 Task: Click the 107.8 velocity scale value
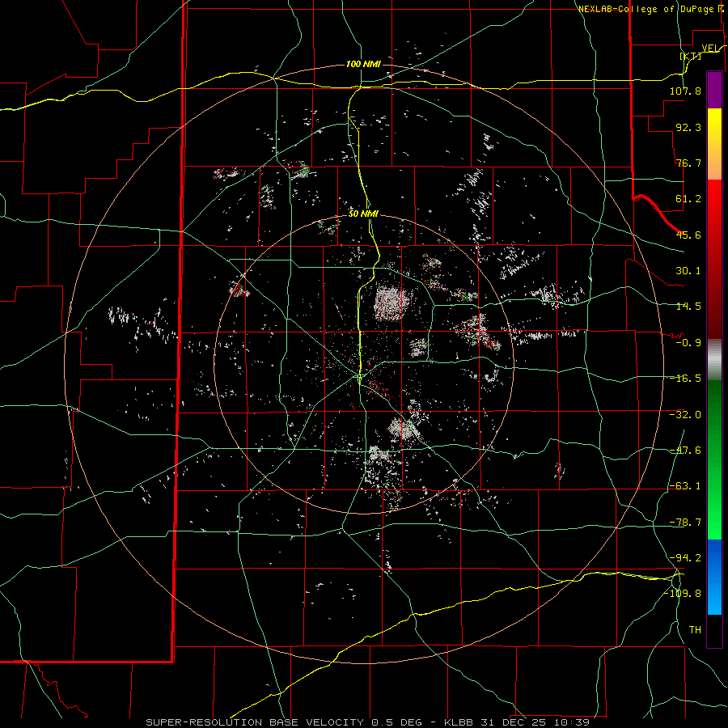click(x=685, y=91)
